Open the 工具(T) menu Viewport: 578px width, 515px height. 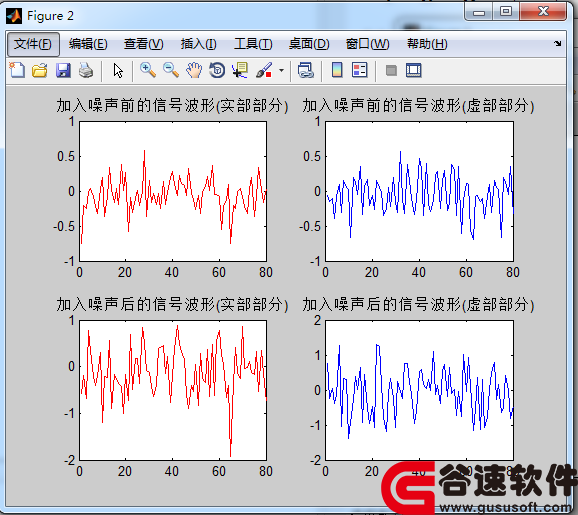[x=253, y=44]
